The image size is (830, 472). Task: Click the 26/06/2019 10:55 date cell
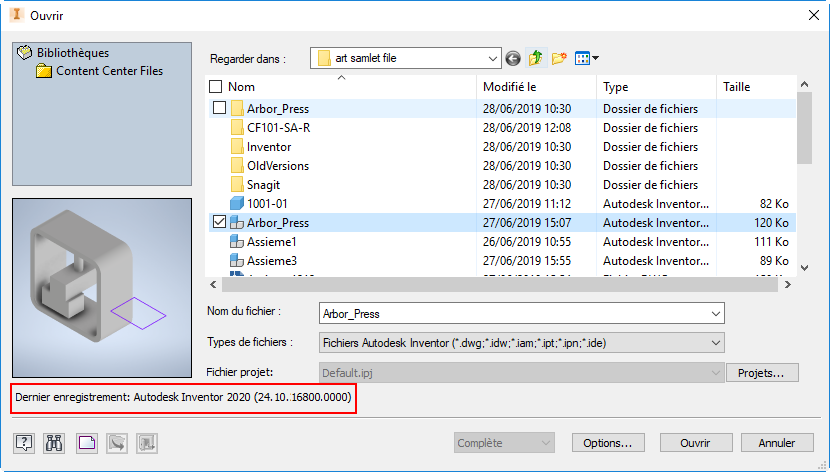[527, 242]
